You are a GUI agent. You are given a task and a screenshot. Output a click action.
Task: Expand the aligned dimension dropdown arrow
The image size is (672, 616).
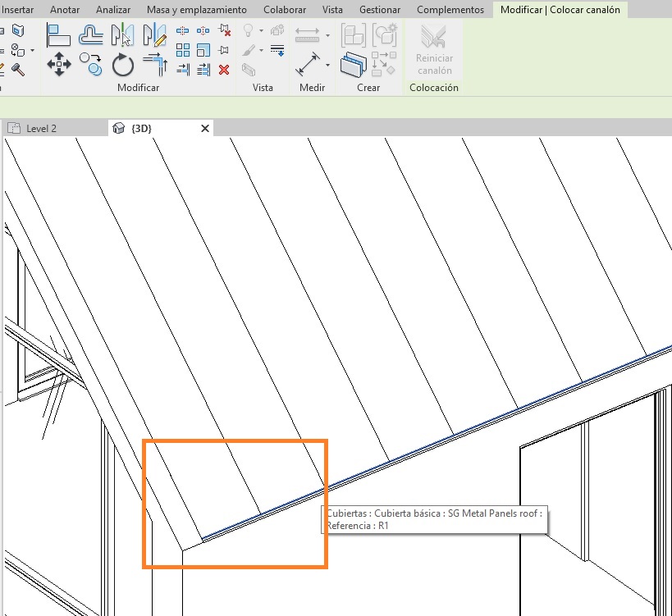click(x=328, y=35)
